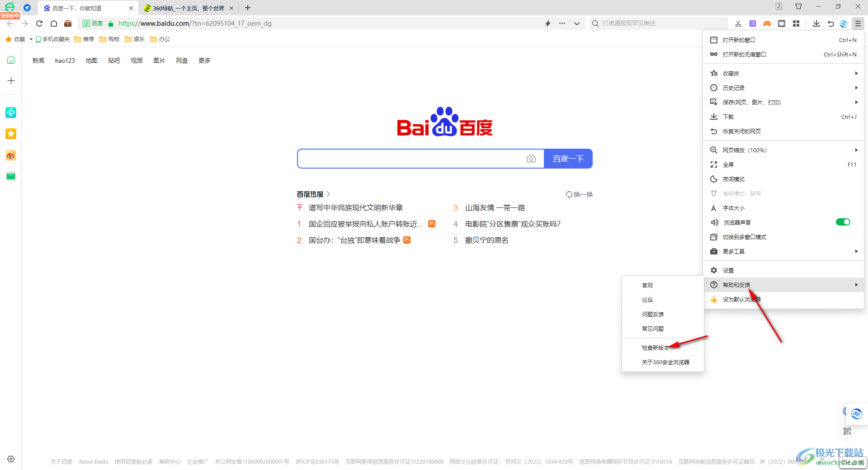Screen dimensions: 868x470
Task: Click the sidebar plus add icon
Action: (x=11, y=81)
